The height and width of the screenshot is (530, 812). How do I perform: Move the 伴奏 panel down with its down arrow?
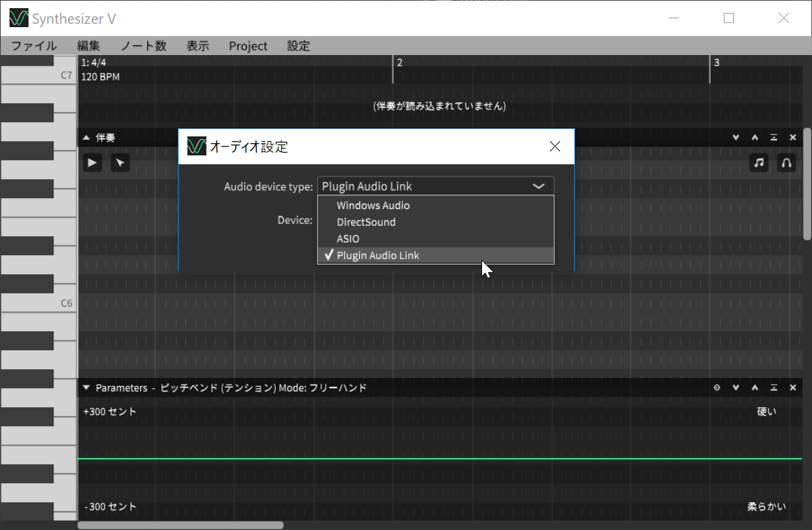(x=736, y=138)
